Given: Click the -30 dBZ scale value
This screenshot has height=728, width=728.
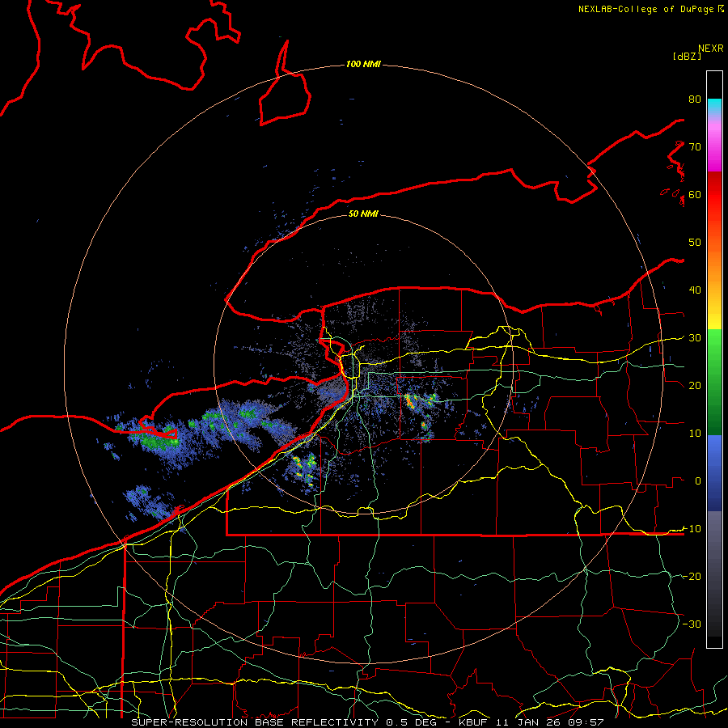Looking at the screenshot, I should point(692,624).
